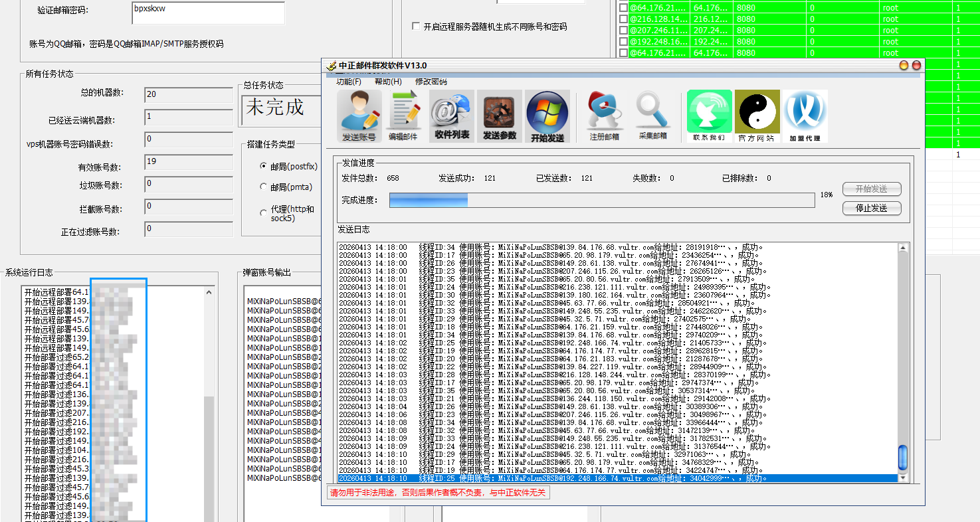Click the 开始发送 Windows-logo toolbar icon

(x=547, y=116)
